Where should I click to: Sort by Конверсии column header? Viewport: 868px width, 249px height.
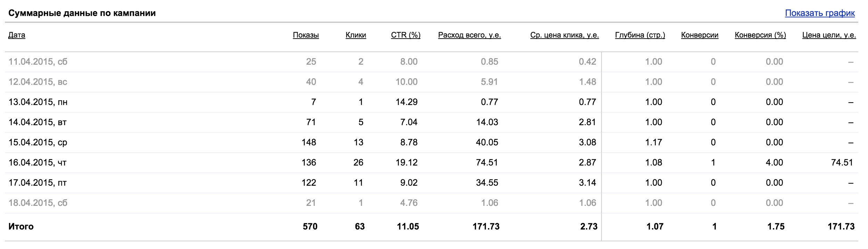click(699, 35)
